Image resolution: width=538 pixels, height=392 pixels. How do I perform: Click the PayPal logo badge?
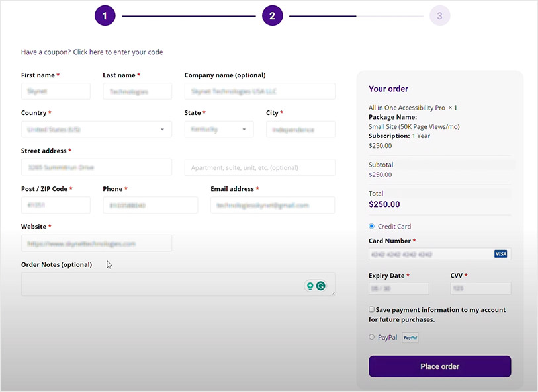tap(410, 337)
